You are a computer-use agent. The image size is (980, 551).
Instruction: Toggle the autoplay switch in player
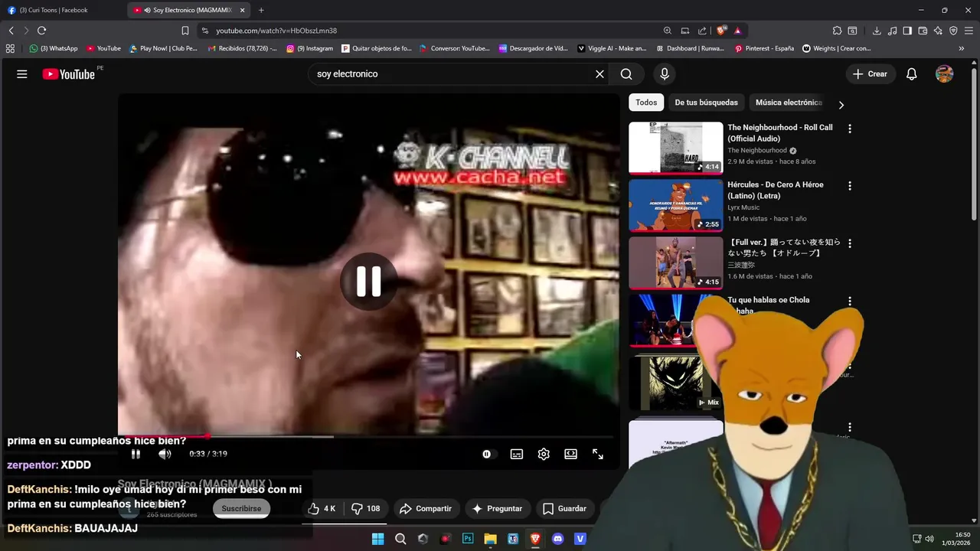click(487, 454)
